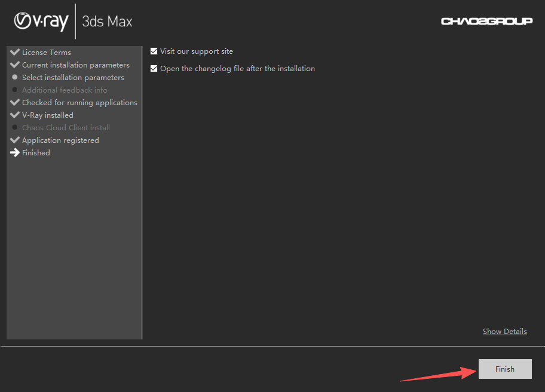Select the License Terms step
The height and width of the screenshot is (392, 545).
47,53
